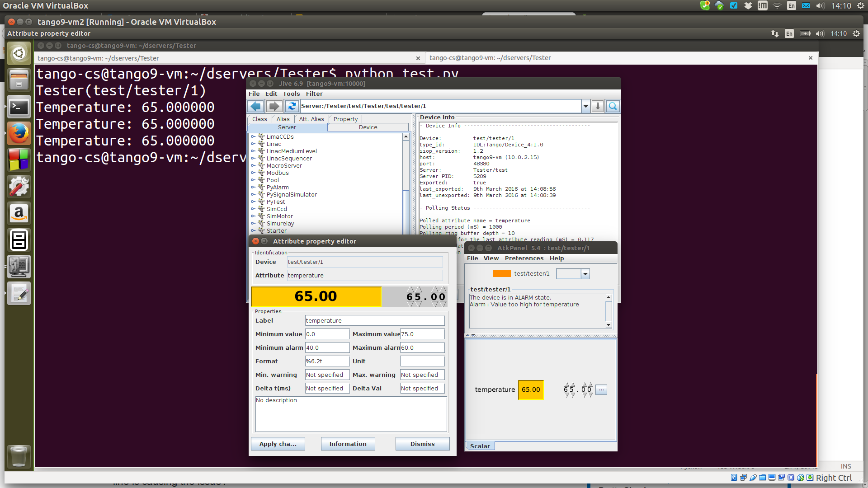Select the second terminal tab
The image size is (868, 488).
coord(621,58)
